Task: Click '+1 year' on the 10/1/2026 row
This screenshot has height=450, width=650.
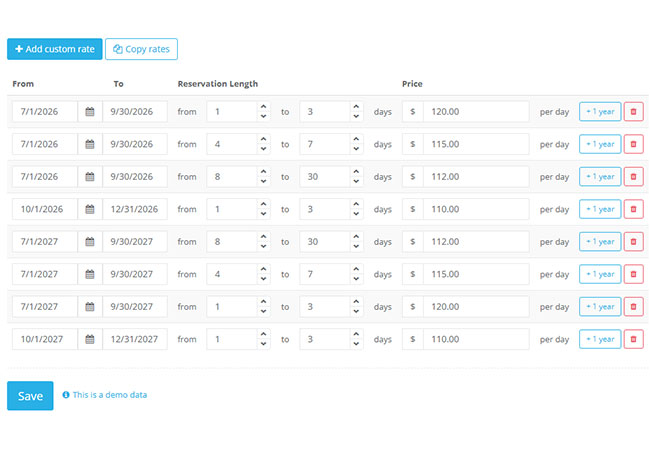Action: click(600, 209)
